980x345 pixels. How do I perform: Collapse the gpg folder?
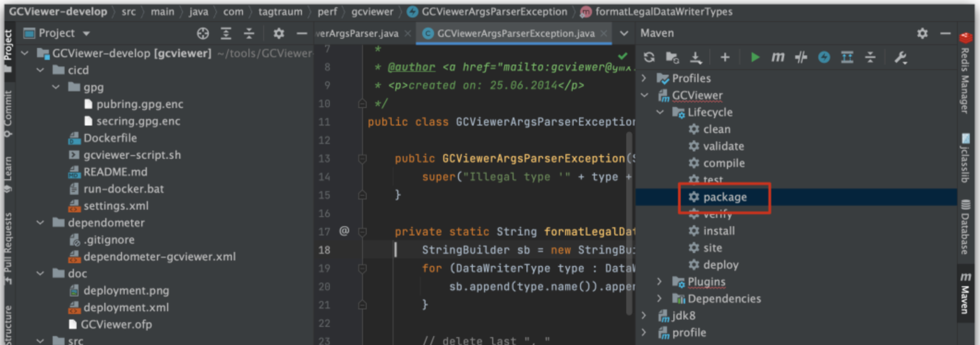[56, 87]
